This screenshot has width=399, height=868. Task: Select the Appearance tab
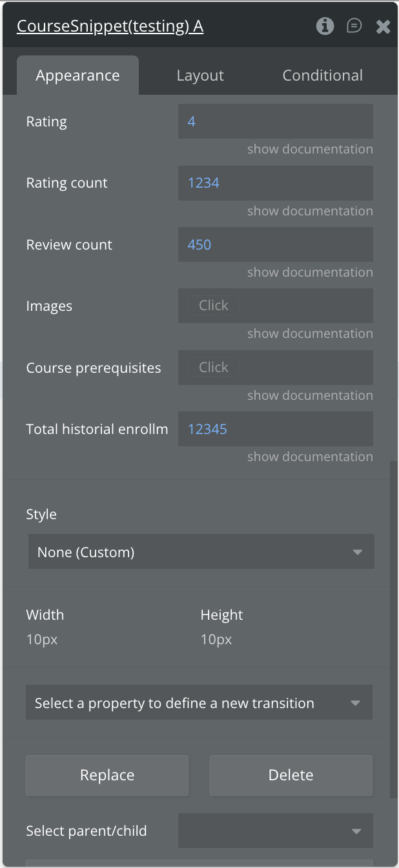77,75
